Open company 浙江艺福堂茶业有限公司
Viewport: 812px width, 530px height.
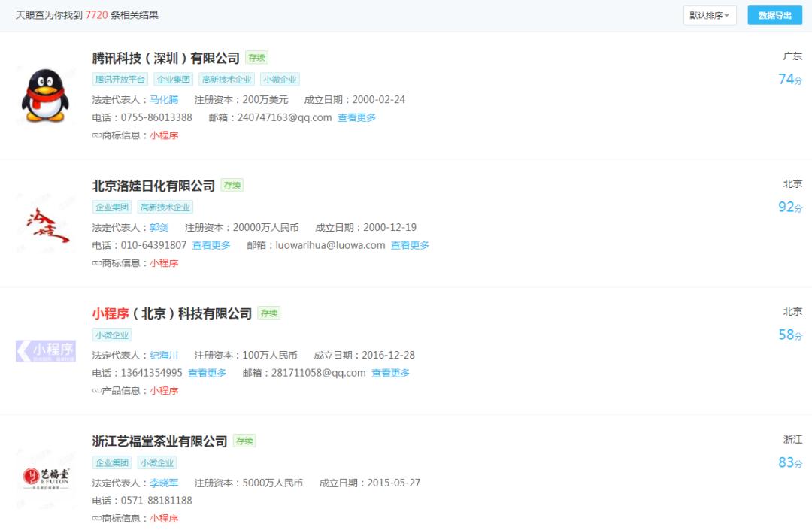tap(159, 441)
